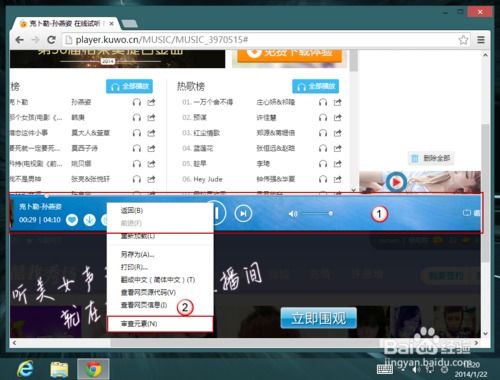Click share icon for song 01 in hot list
500x380 pixels.
click(x=338, y=102)
